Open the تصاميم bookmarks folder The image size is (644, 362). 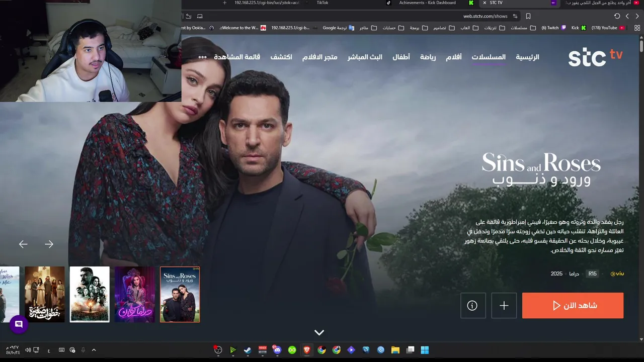coord(444,28)
